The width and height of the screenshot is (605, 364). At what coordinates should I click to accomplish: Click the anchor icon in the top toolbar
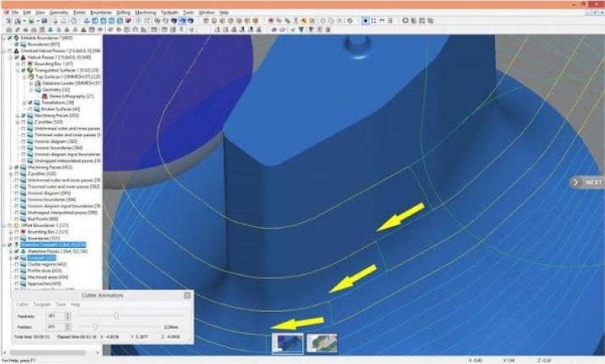point(87,21)
